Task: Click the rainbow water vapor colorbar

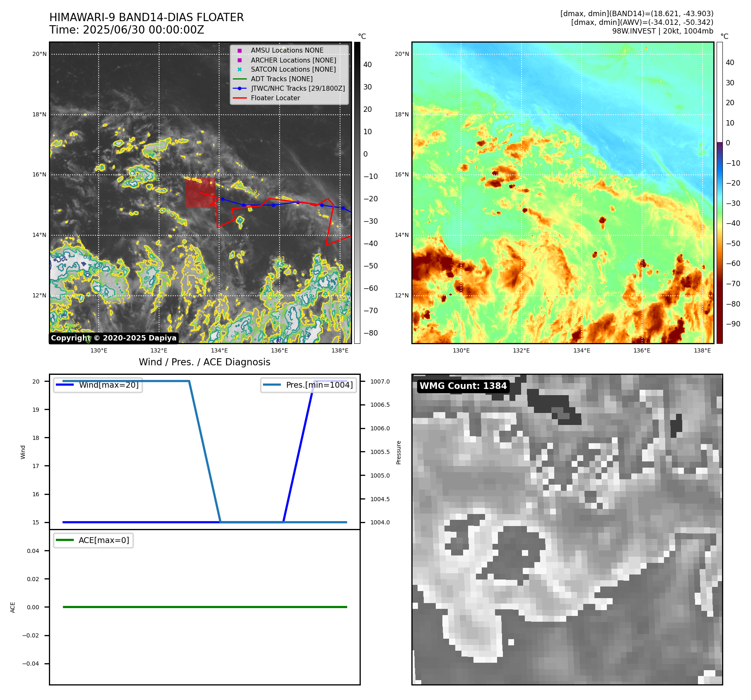Action: coord(720,193)
